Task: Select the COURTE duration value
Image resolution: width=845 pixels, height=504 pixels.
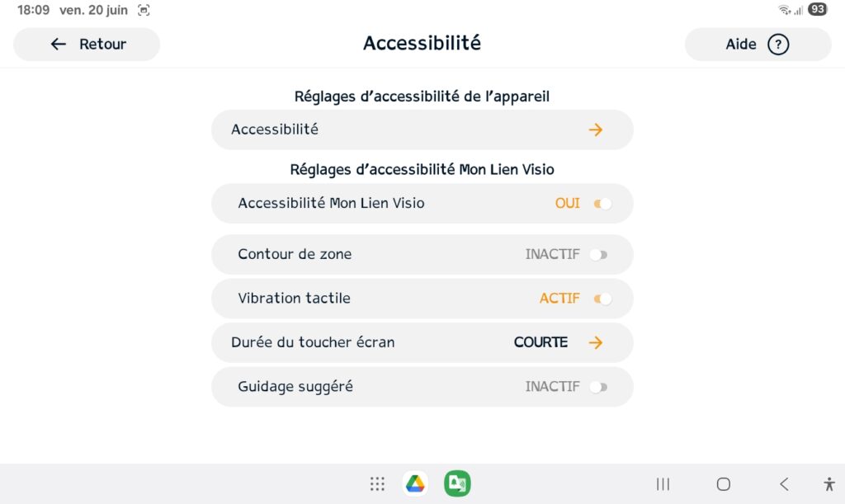Action: [x=541, y=342]
